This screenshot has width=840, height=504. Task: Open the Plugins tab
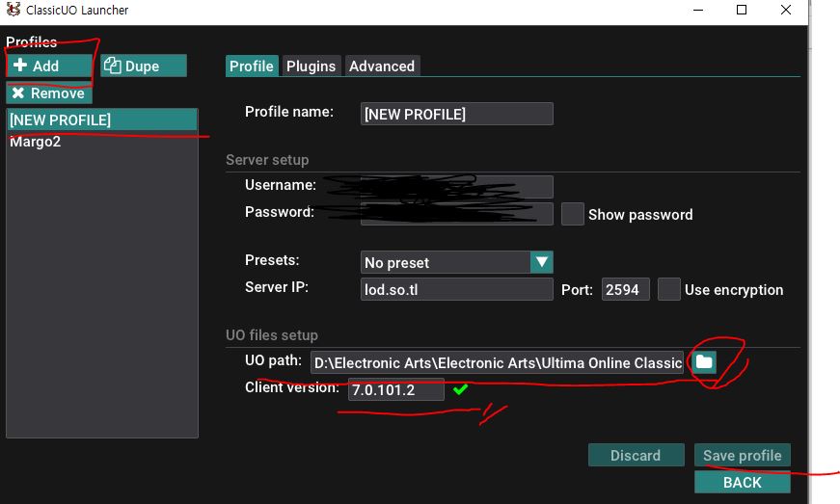(312, 66)
